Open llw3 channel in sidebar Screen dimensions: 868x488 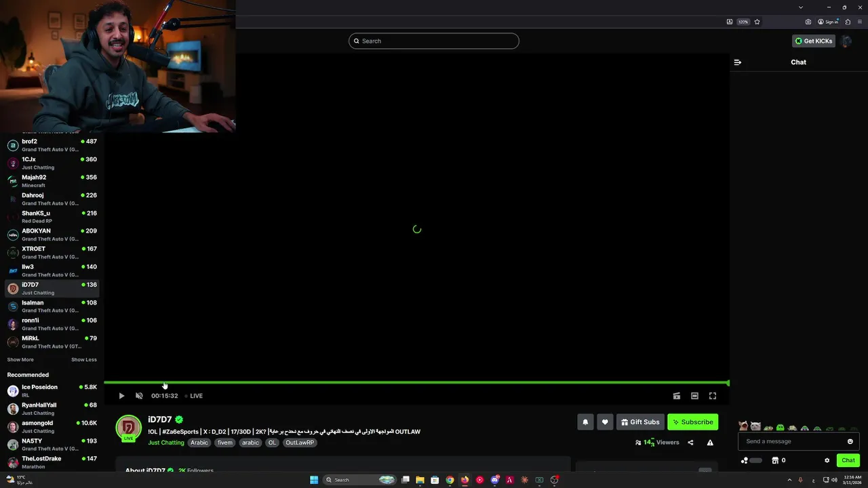tap(52, 270)
